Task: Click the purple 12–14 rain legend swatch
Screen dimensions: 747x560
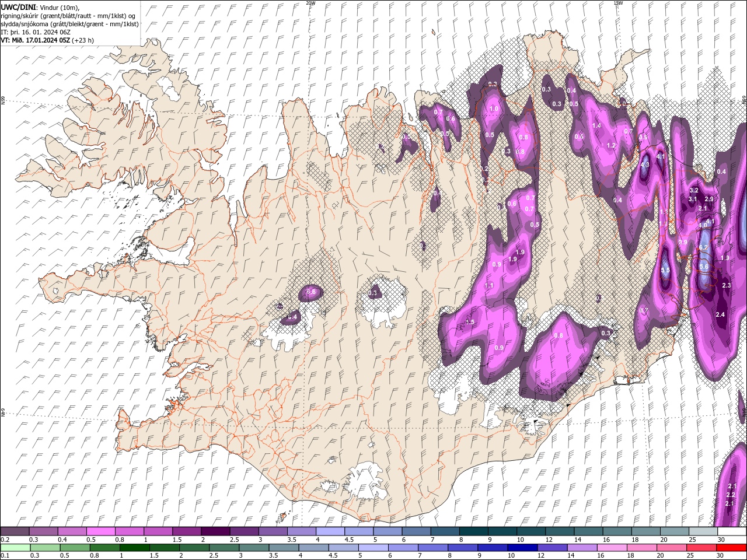Action: (x=553, y=548)
